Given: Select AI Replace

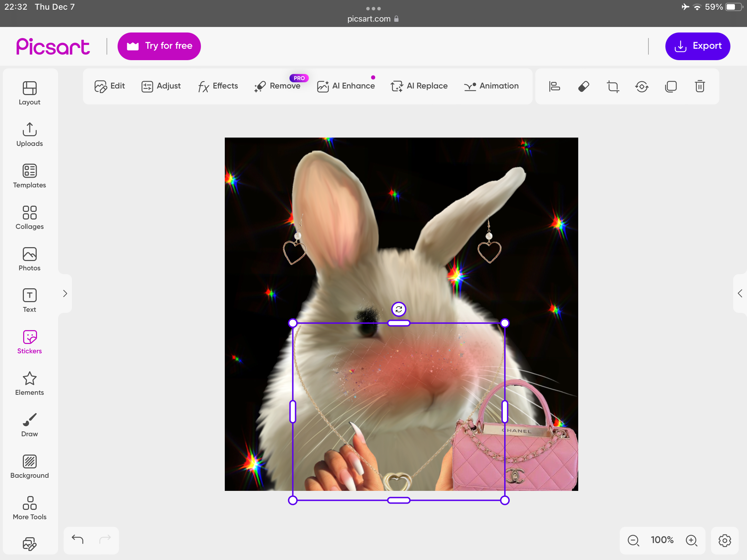Looking at the screenshot, I should 419,86.
